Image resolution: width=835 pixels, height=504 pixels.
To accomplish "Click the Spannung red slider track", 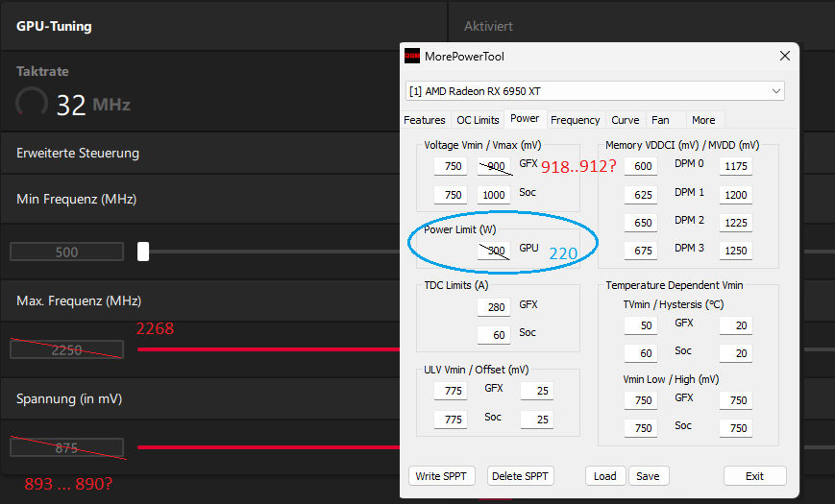I will (268, 447).
